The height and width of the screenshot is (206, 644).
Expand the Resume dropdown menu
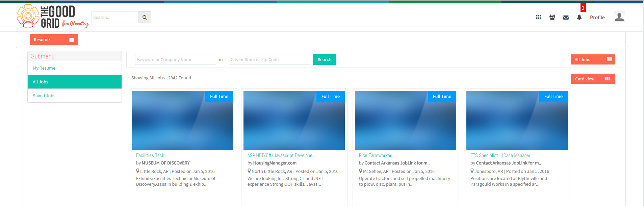pyautogui.click(x=54, y=40)
